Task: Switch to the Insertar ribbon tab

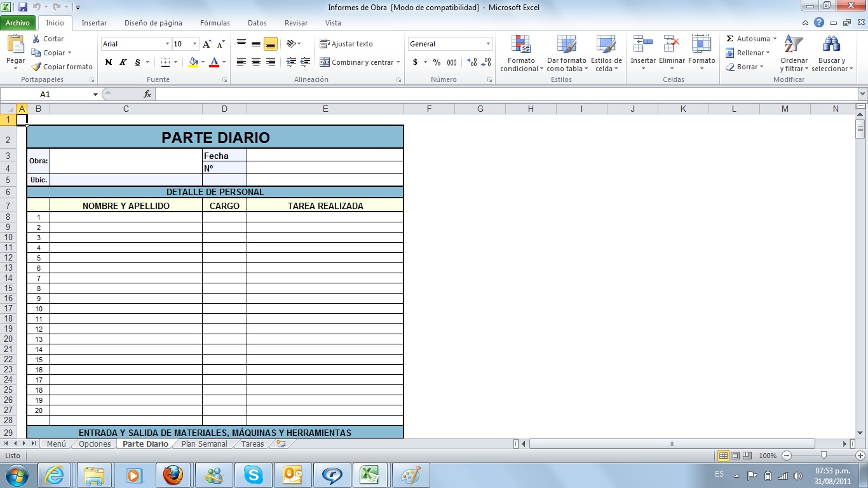Action: click(x=95, y=23)
